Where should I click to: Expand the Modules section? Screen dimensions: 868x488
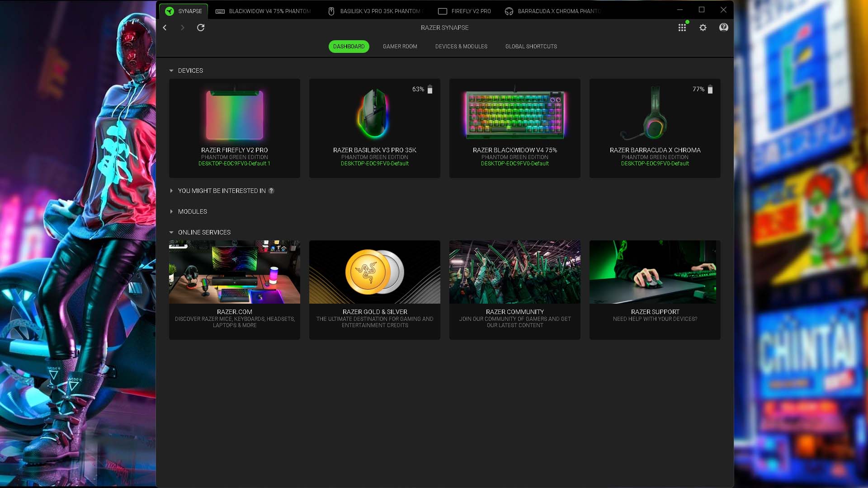171,211
